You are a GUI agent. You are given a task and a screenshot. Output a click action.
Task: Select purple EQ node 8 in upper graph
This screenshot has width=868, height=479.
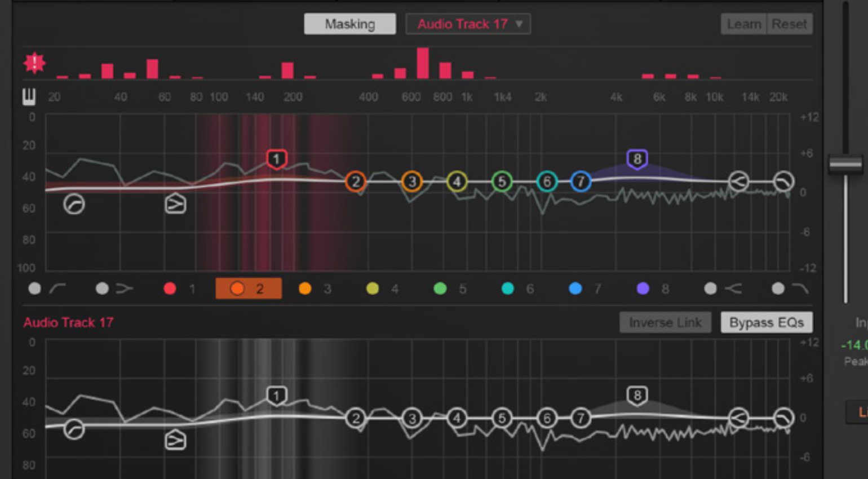(x=637, y=159)
